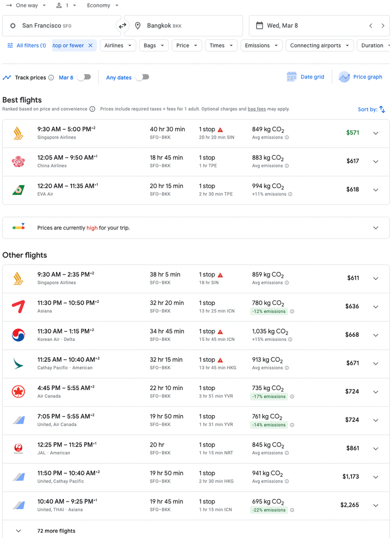Click the calendar icon beside Wed, Mar 8
The height and width of the screenshot is (538, 392).
260,25
